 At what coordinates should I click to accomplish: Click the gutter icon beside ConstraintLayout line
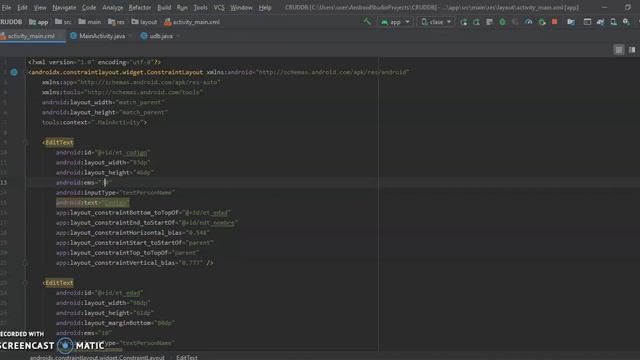(x=14, y=72)
